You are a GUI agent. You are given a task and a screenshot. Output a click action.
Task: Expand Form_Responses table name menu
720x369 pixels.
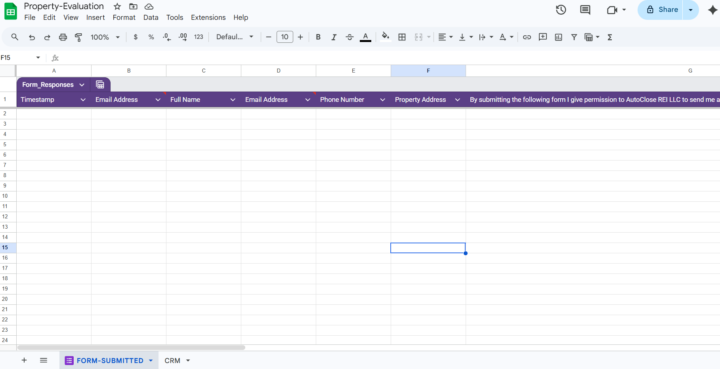click(x=82, y=85)
